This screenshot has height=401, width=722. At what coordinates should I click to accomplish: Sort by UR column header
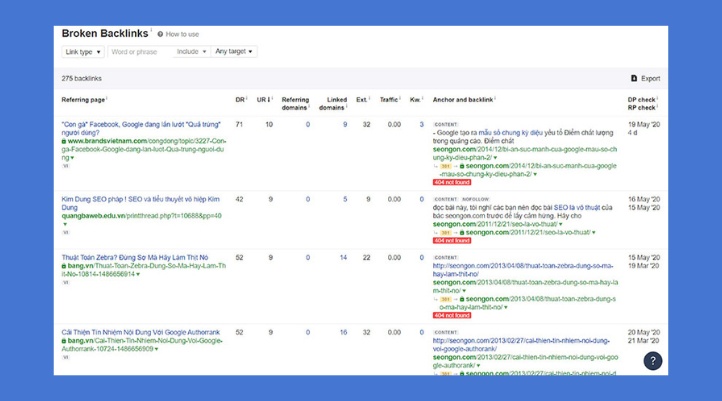pos(264,99)
